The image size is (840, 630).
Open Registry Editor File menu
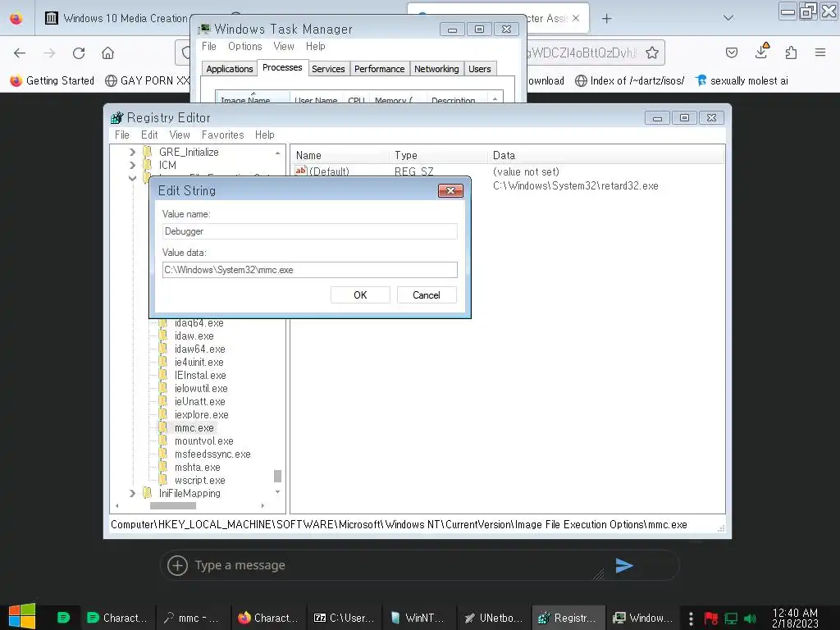tap(122, 135)
